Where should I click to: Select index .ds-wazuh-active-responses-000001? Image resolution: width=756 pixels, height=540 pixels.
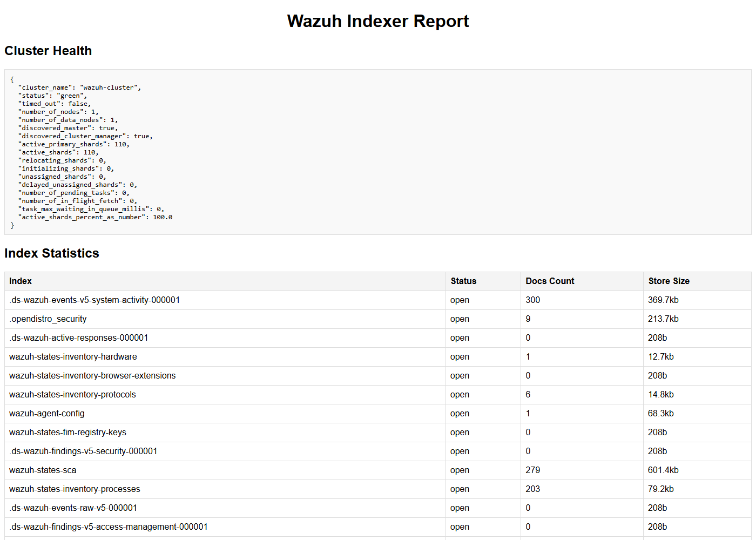(79, 338)
